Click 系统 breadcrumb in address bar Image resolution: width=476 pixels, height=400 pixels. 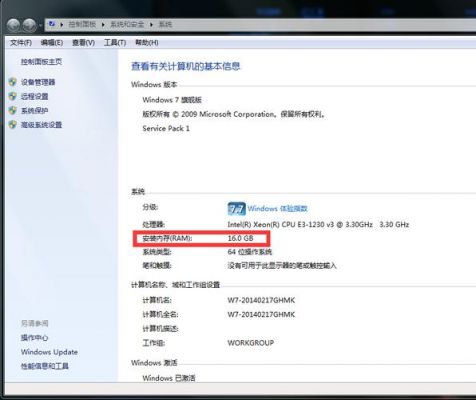pos(165,24)
